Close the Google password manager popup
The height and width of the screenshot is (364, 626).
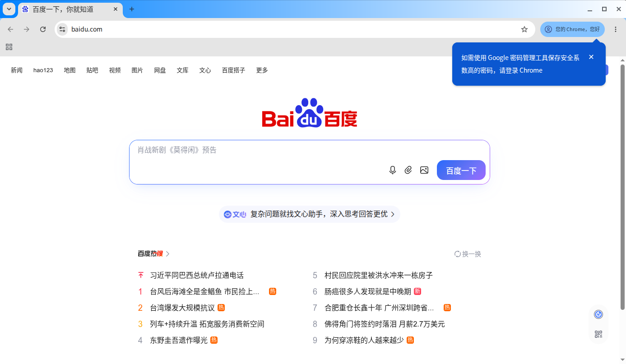coord(591,57)
